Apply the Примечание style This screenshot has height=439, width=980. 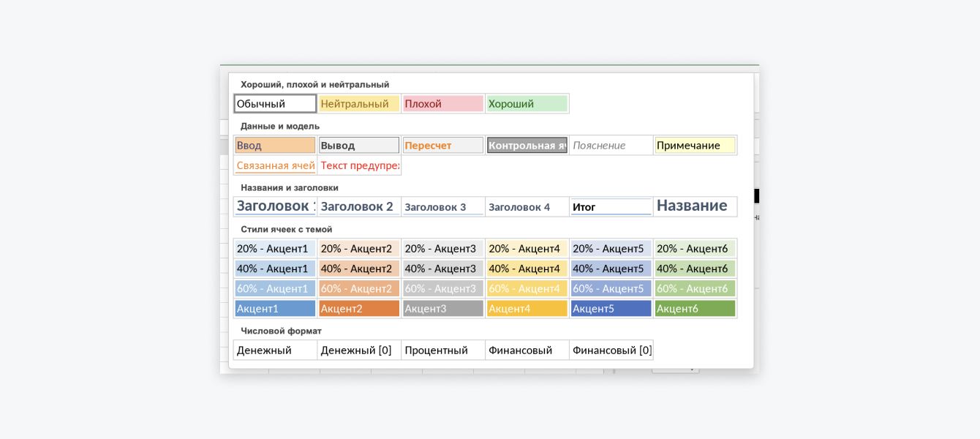(695, 146)
